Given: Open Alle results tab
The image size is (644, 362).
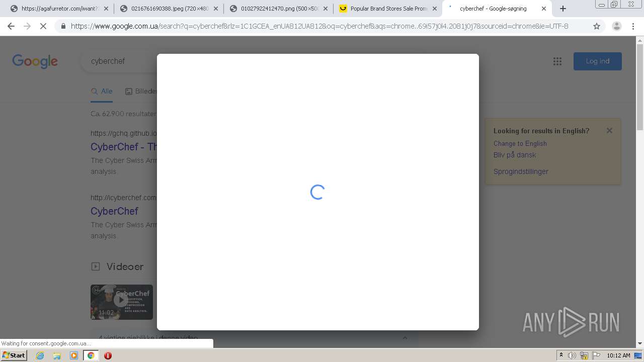Looking at the screenshot, I should pyautogui.click(x=102, y=92).
